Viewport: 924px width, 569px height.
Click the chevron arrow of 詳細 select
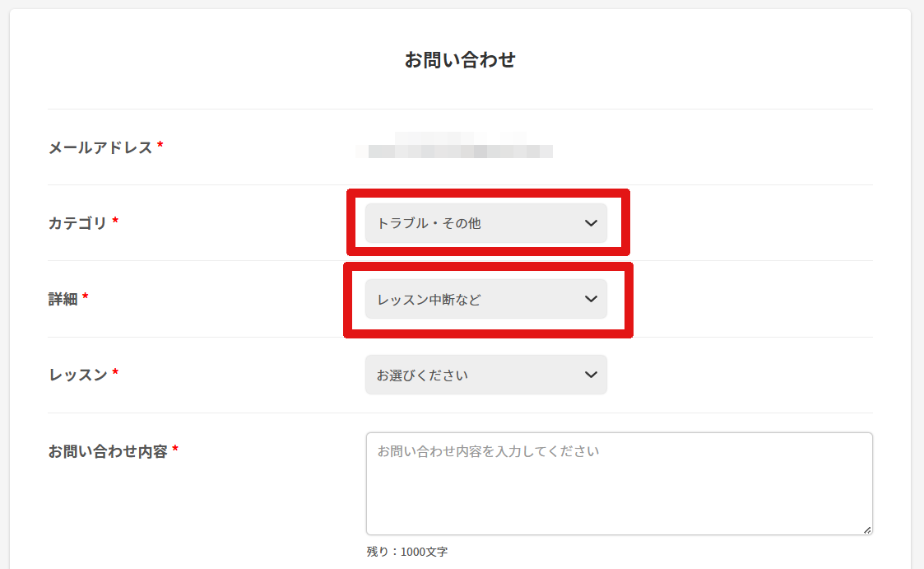click(x=591, y=299)
